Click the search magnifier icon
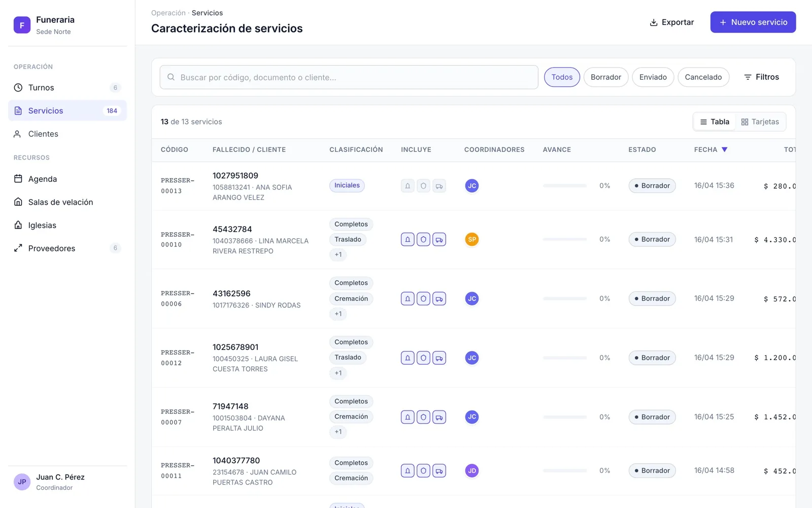This screenshot has width=812, height=508. pyautogui.click(x=171, y=77)
